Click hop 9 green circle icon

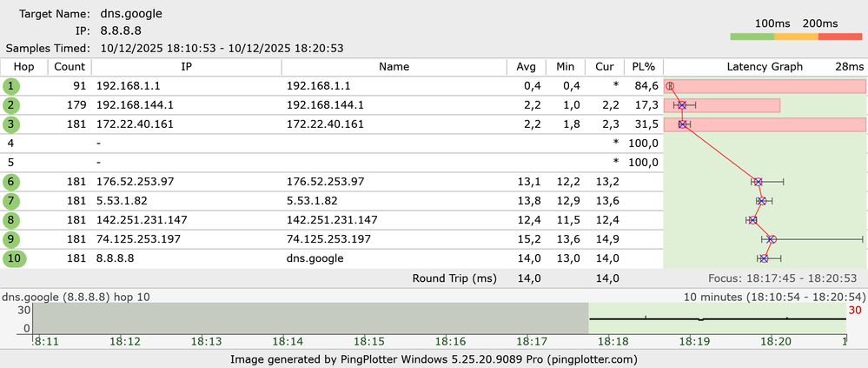(10, 239)
